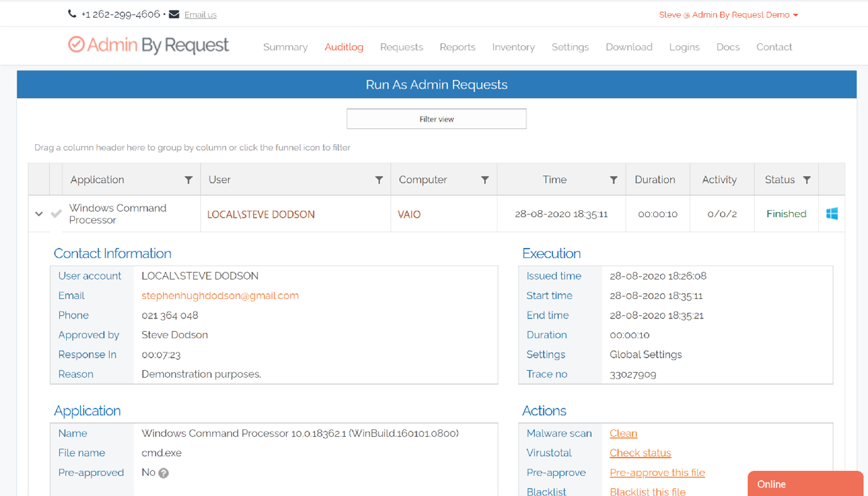Click the phone number +1 262-299-4606
Screen dimensions: 868x496
pos(121,14)
